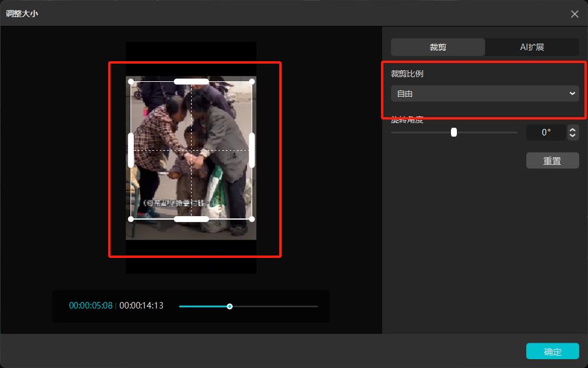Image resolution: width=588 pixels, height=368 pixels.
Task: Switch to the AI扩展 tab
Action: 532,47
